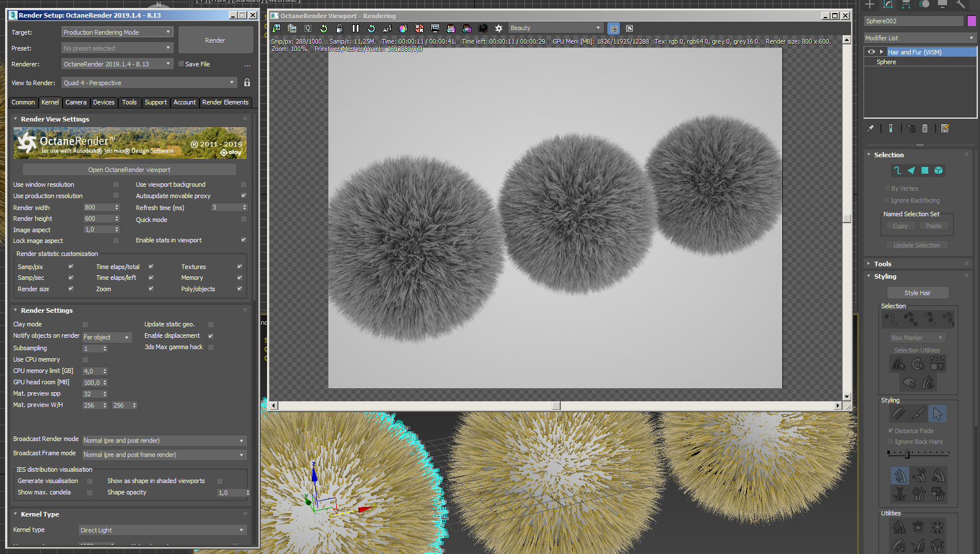The height and width of the screenshot is (554, 980).
Task: Click the pin stack icon
Action: 870,128
